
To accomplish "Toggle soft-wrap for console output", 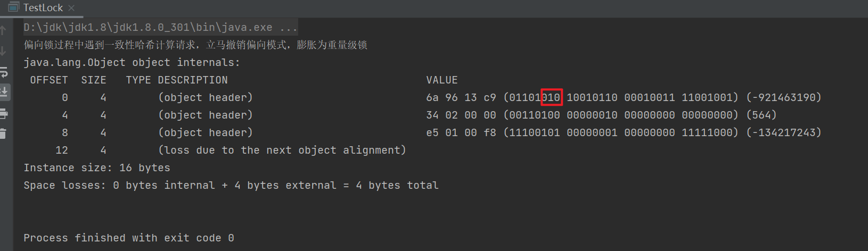I will tap(3, 72).
